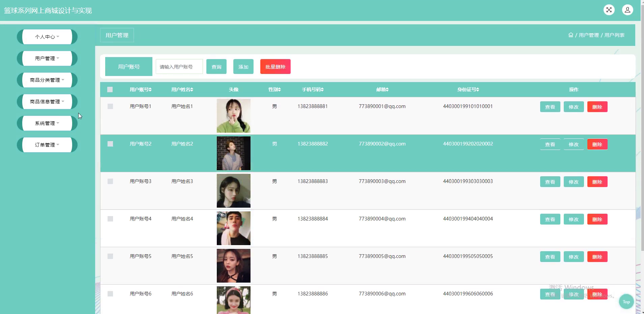Delete 用户账号4 with 删除 button
The width and height of the screenshot is (644, 314).
pyautogui.click(x=597, y=219)
